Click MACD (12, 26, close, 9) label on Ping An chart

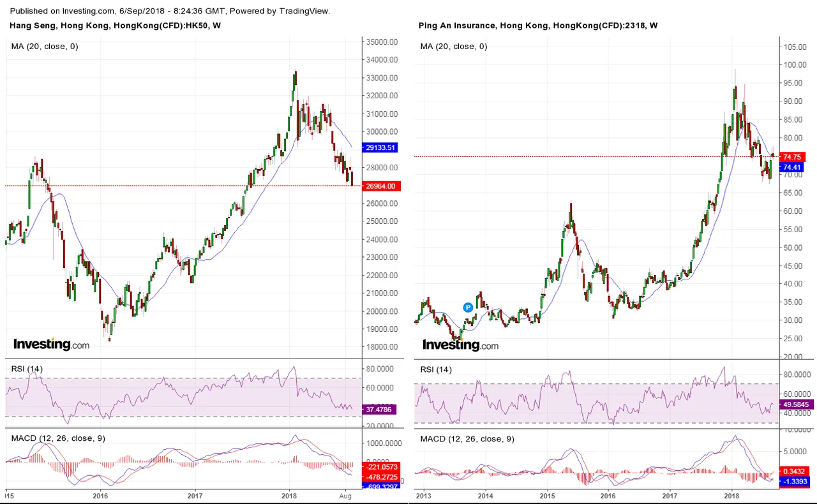467,438
